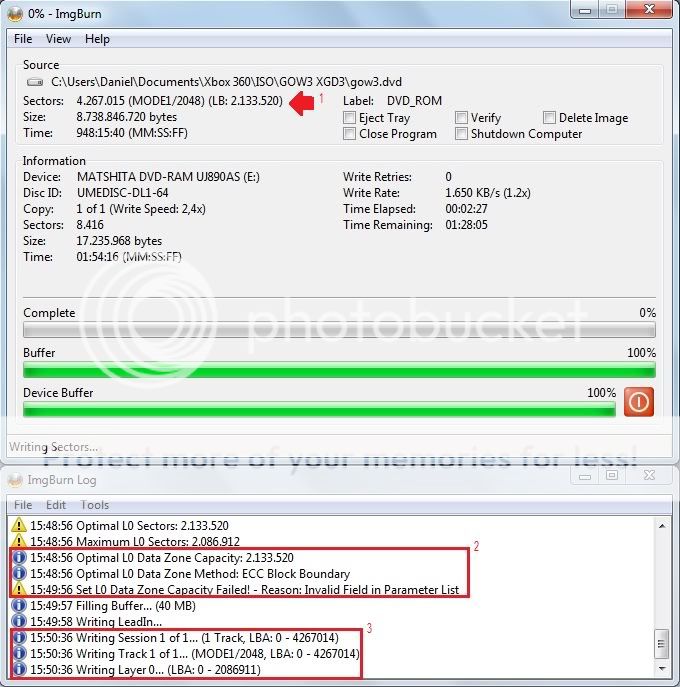The image size is (680, 687).
Task: Click the source path ending in gow3.dvd
Action: coord(226,82)
